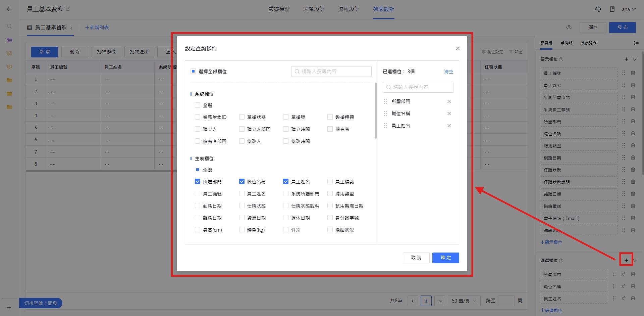Click the add display field plus icon
This screenshot has height=316, width=644.
626,59
